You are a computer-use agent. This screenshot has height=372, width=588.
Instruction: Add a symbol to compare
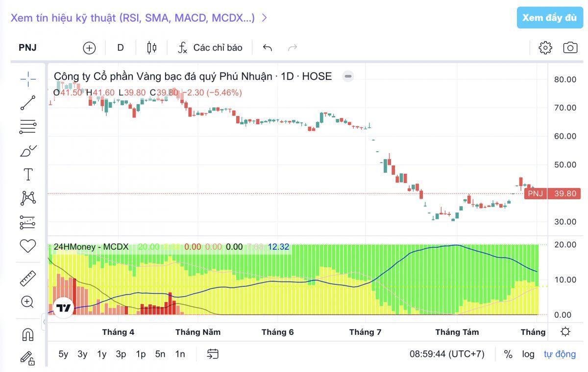click(x=89, y=47)
